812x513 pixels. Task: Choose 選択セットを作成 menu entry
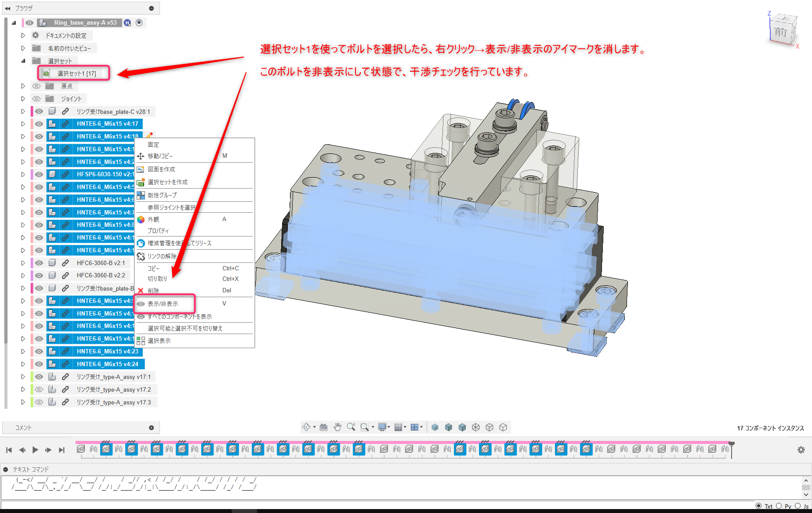(x=195, y=182)
